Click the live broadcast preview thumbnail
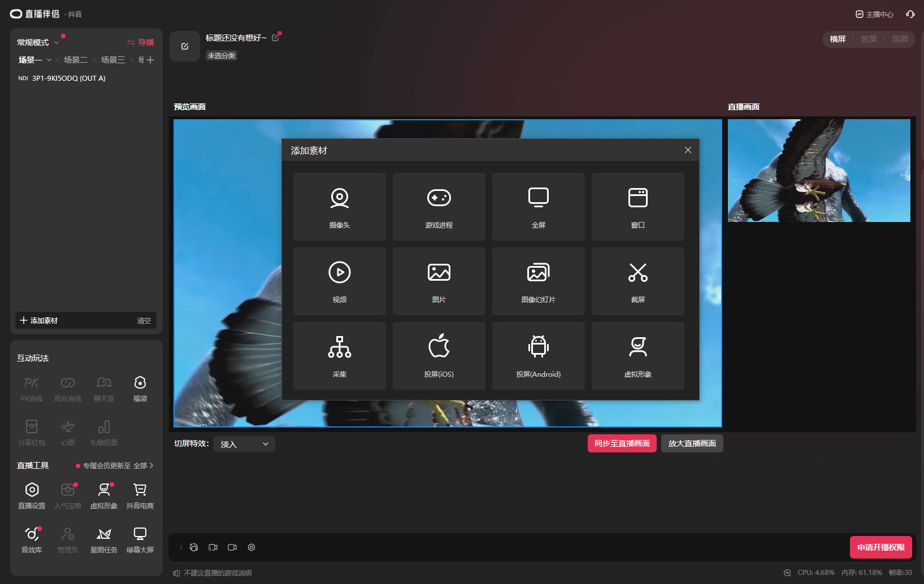The width and height of the screenshot is (924, 584). (x=819, y=170)
